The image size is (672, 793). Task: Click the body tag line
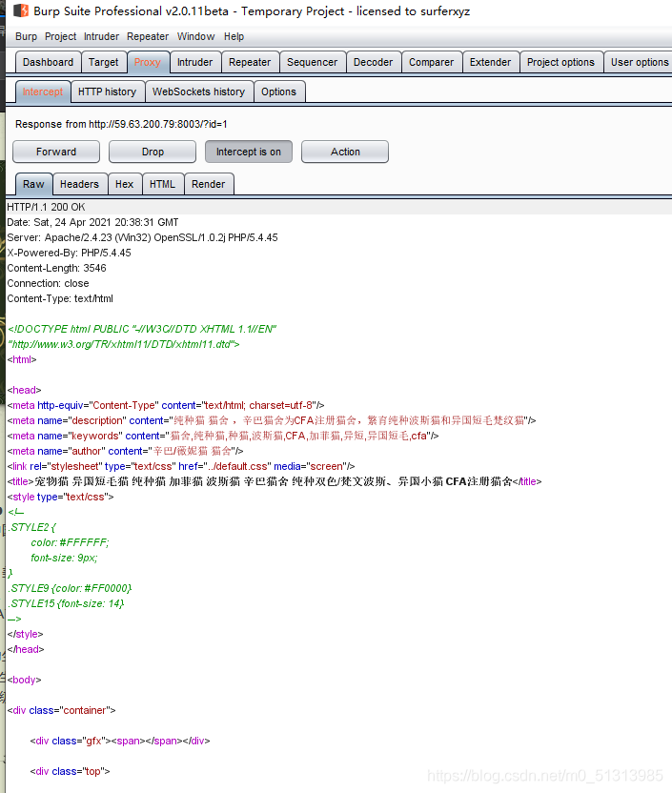24,680
